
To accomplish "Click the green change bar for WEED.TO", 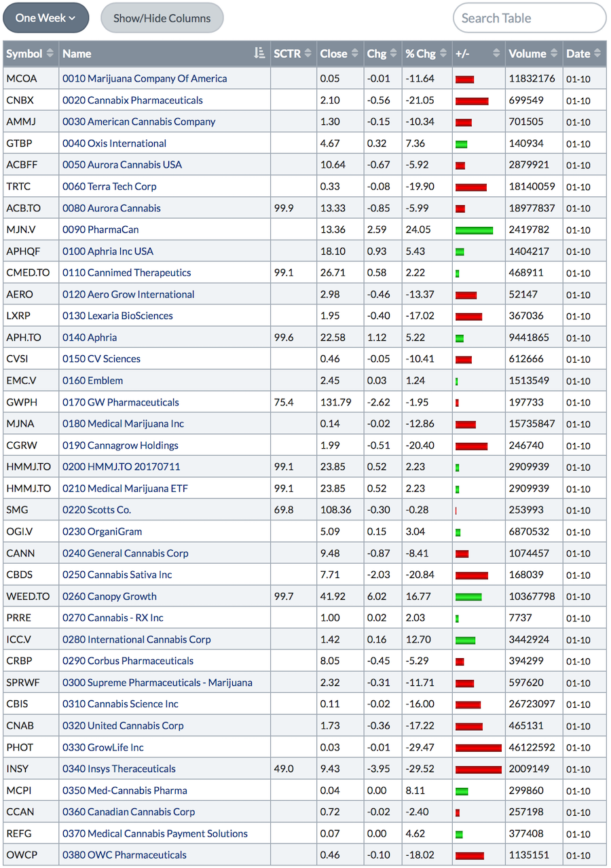I will coord(468,597).
